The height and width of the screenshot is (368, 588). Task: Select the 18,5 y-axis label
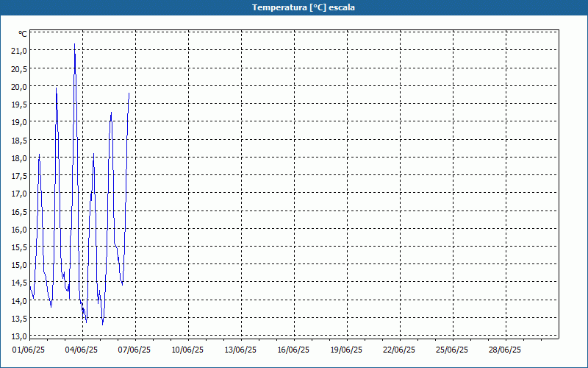click(19, 140)
